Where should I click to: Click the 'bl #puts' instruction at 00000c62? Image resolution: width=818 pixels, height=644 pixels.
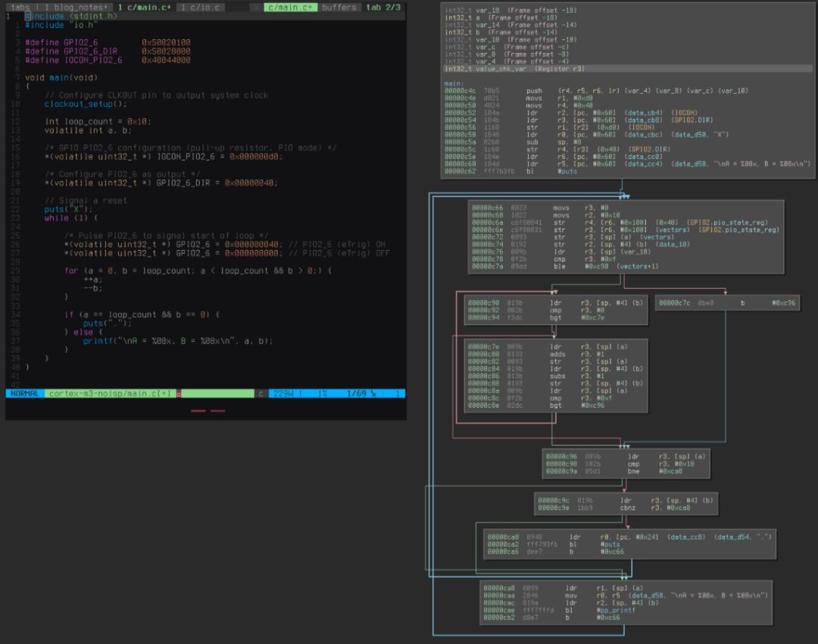[510, 171]
